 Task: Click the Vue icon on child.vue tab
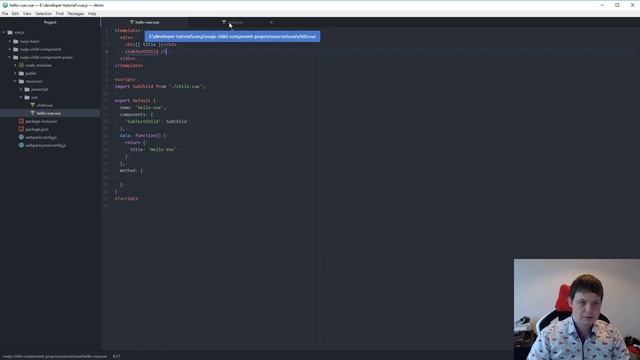(x=224, y=22)
